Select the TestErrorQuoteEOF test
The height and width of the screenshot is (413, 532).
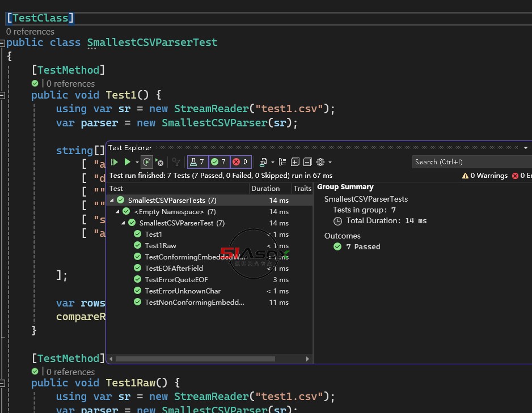pyautogui.click(x=176, y=280)
